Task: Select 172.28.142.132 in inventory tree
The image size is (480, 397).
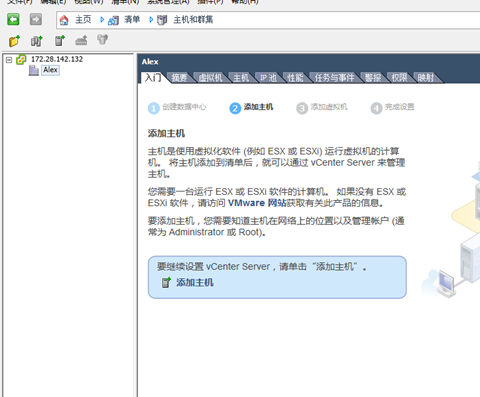Action: [57, 59]
